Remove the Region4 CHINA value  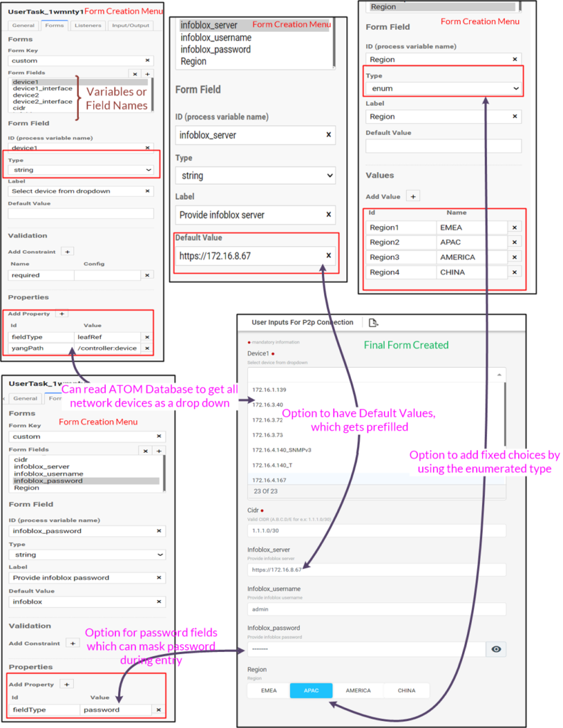point(515,272)
